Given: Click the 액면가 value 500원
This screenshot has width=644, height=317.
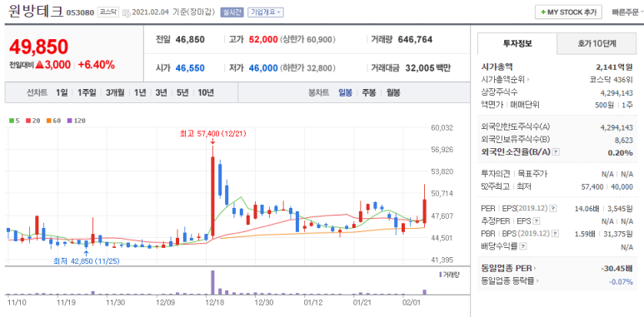Looking at the screenshot, I should click(x=605, y=105).
